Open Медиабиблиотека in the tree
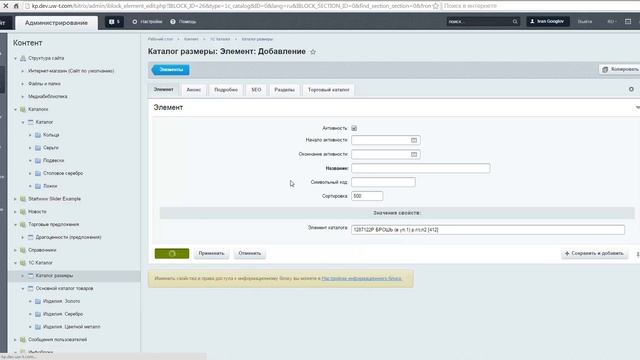The height and width of the screenshot is (360, 640). pos(48,96)
